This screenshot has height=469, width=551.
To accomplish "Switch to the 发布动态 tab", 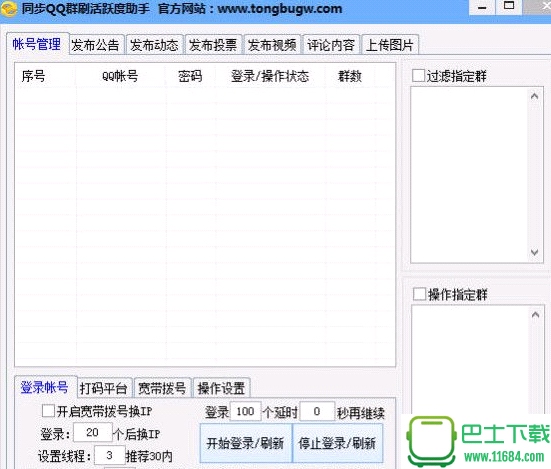I will (x=155, y=45).
